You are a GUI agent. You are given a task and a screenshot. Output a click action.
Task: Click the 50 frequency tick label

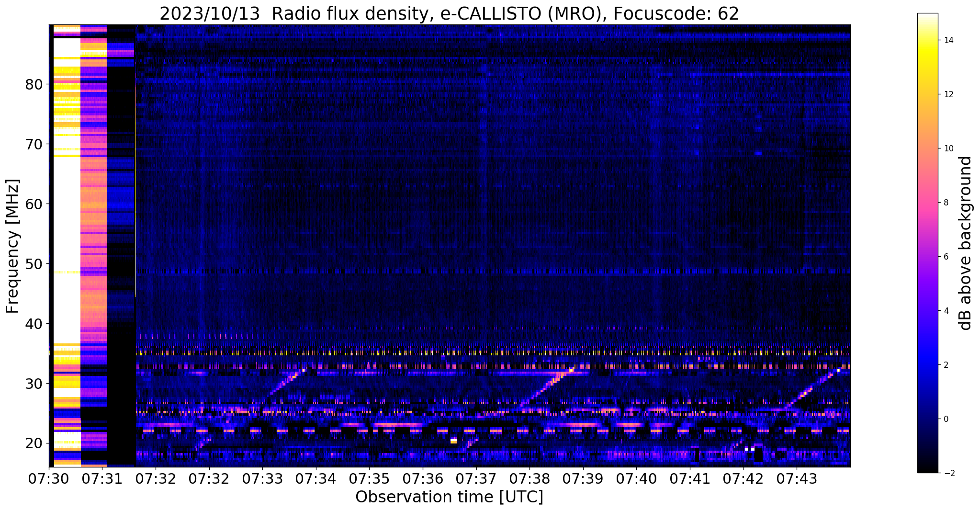34,264
